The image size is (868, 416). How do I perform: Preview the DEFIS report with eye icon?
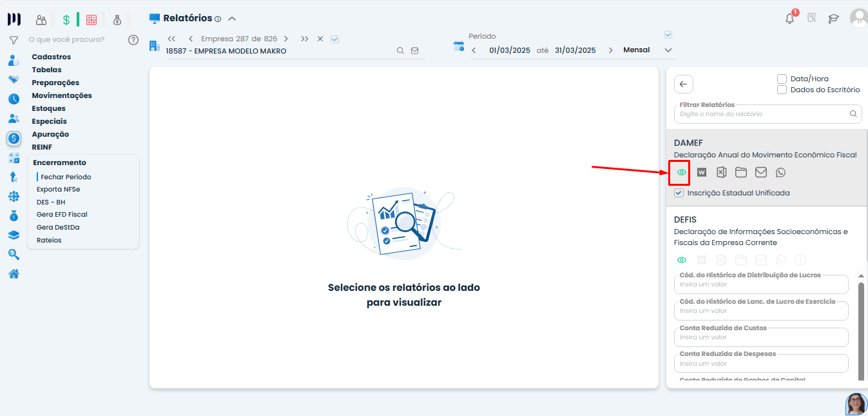[x=682, y=260]
